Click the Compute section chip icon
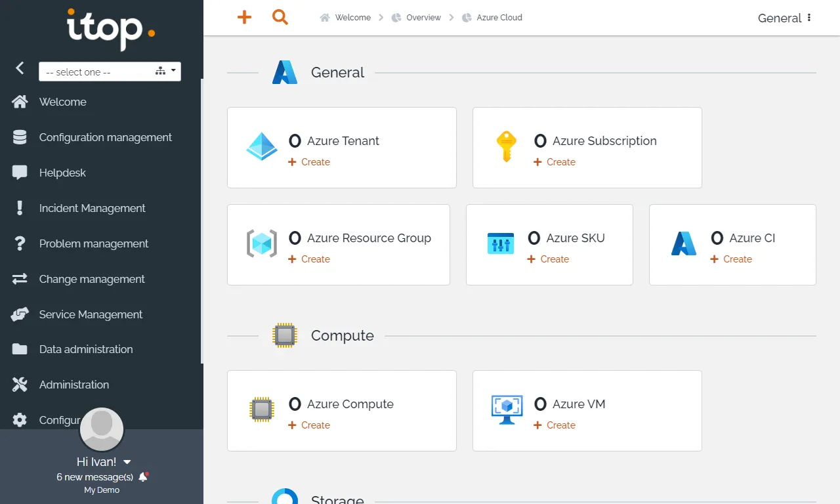 (x=285, y=335)
